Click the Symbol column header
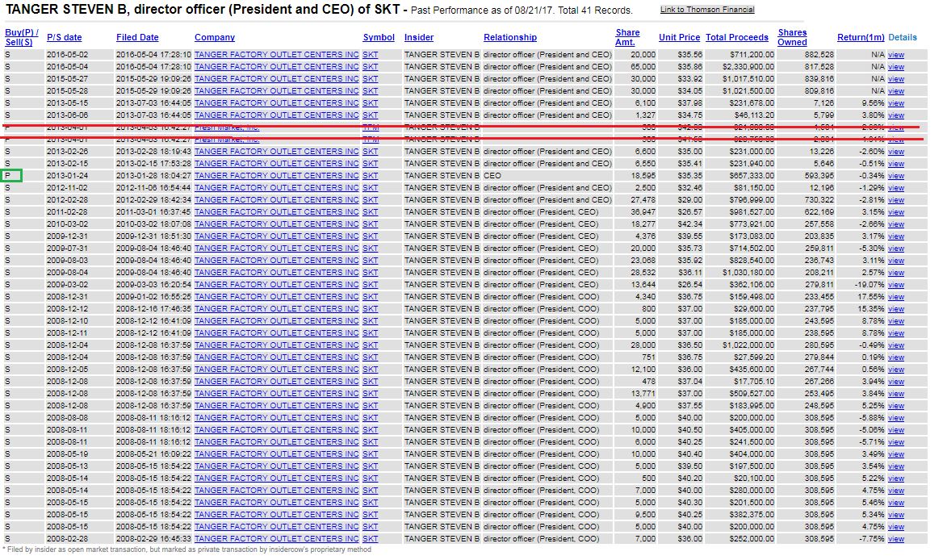 (x=379, y=37)
